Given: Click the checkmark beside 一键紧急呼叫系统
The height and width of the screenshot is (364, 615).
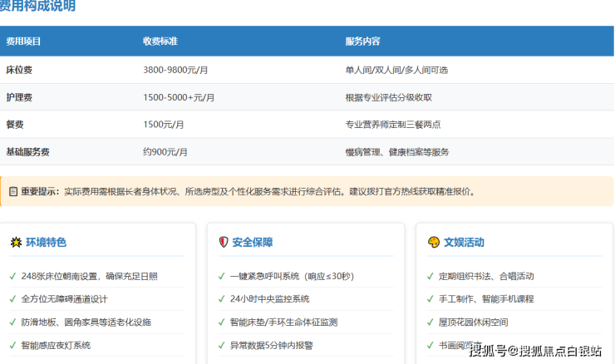Looking at the screenshot, I should [x=221, y=276].
